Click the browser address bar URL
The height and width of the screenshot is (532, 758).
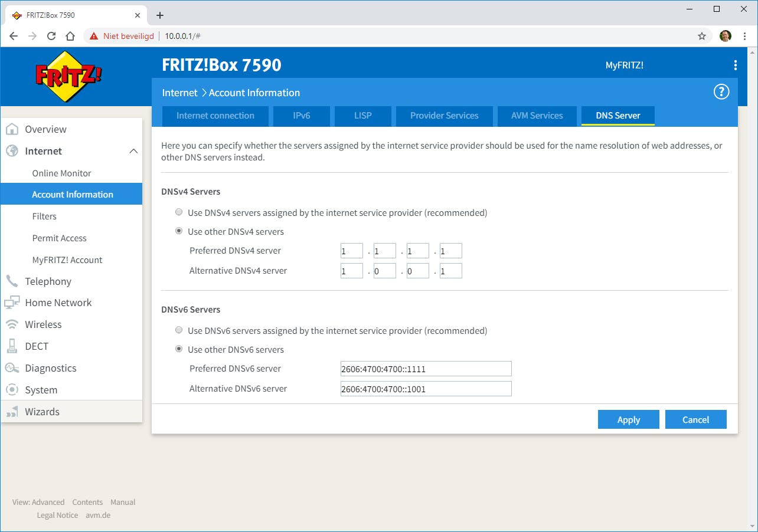click(x=182, y=36)
